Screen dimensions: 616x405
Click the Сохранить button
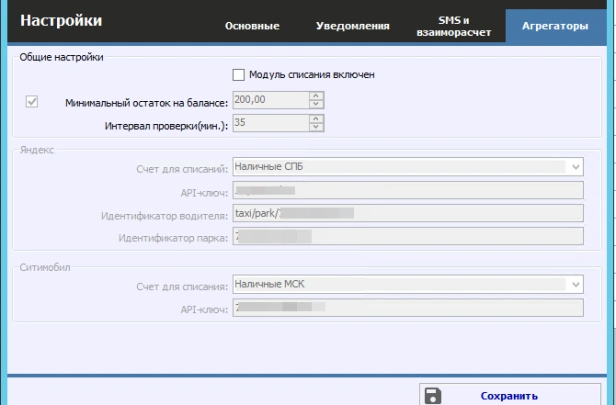click(x=510, y=395)
